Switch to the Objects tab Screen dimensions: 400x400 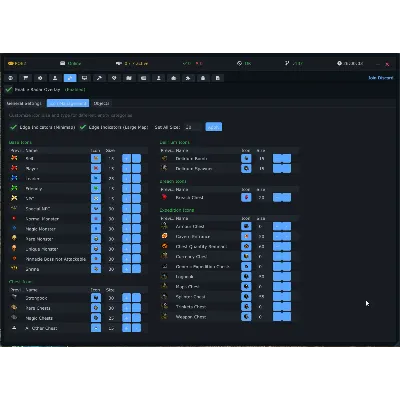[101, 103]
